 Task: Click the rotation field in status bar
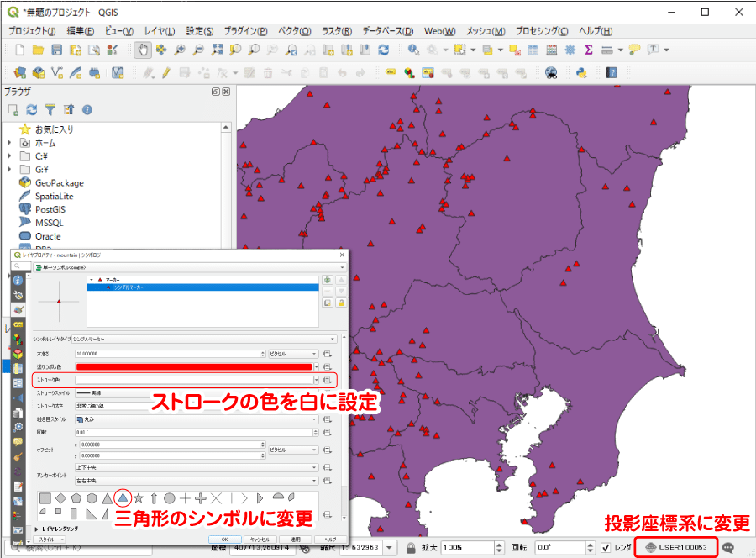tap(561, 547)
